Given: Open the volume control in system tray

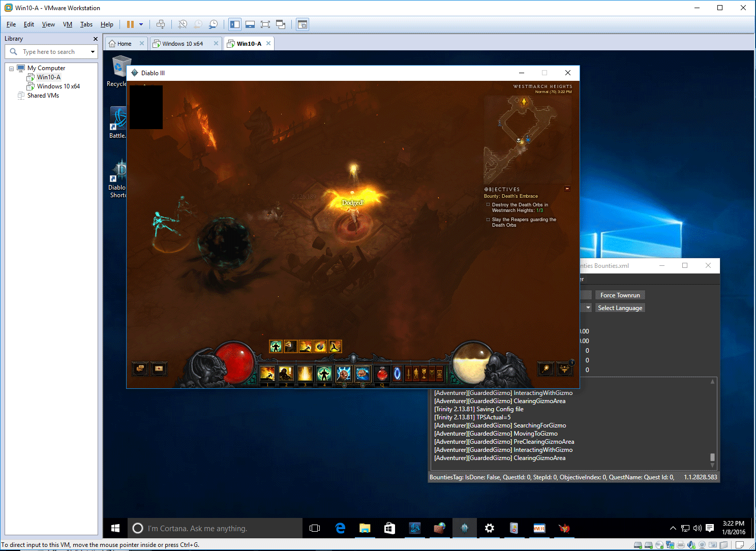Looking at the screenshot, I should 697,529.
